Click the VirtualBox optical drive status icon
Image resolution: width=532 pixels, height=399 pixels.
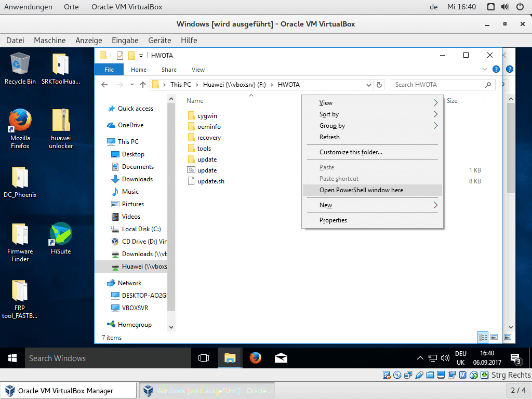click(397, 375)
